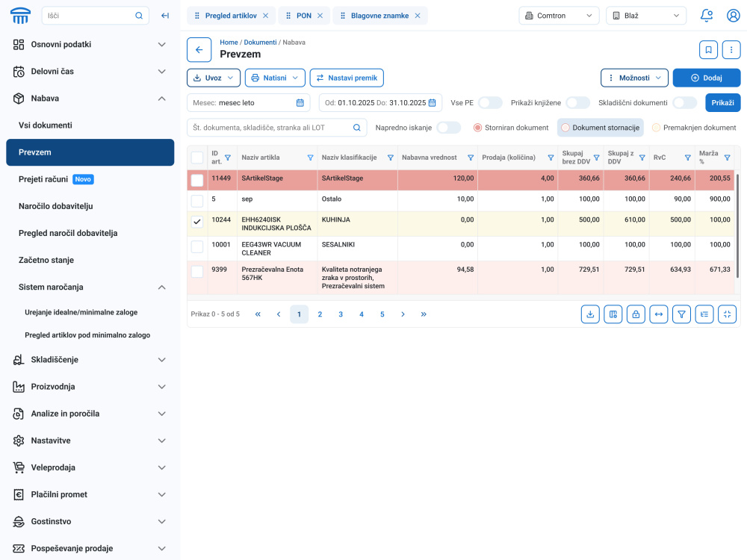Open the Natisni dropdown
747x560 pixels.
[275, 78]
